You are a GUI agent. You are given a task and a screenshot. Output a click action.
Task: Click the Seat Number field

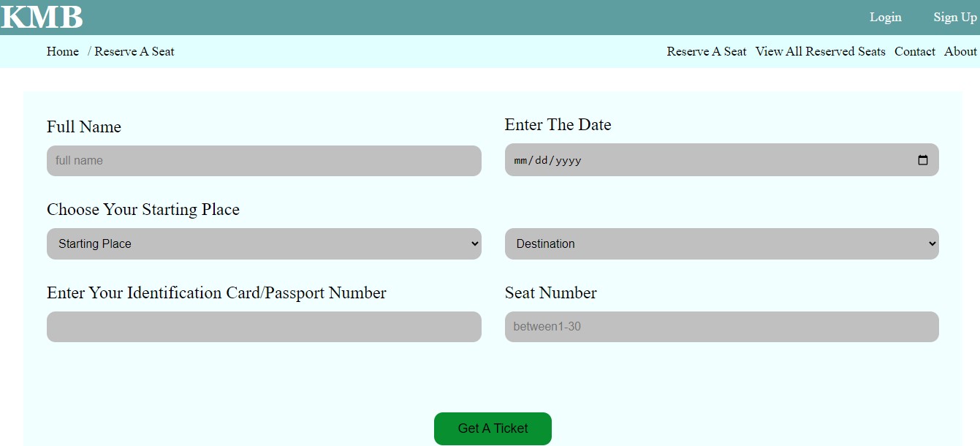[721, 327]
